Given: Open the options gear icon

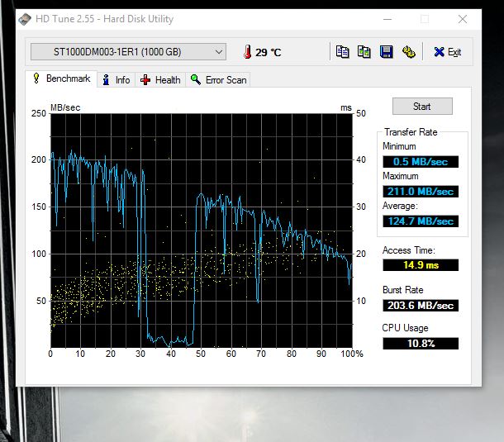Looking at the screenshot, I should click(x=408, y=52).
